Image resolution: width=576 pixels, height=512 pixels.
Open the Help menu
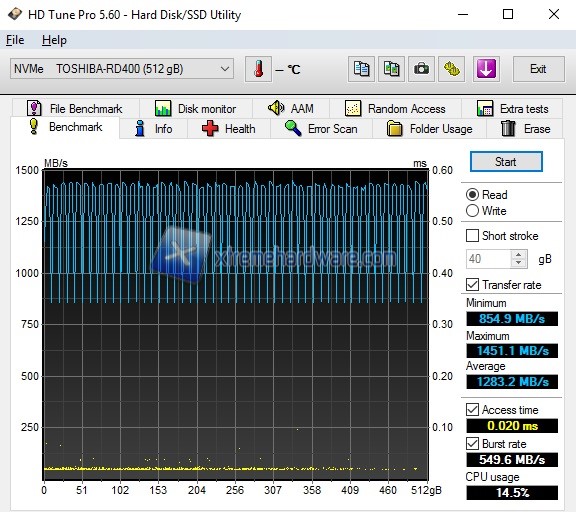click(54, 40)
